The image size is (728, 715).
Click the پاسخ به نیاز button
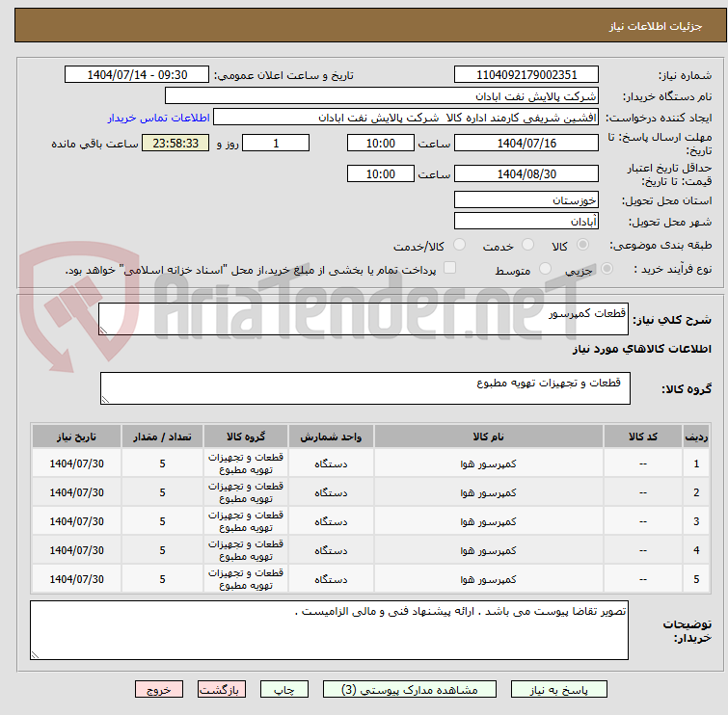(558, 690)
